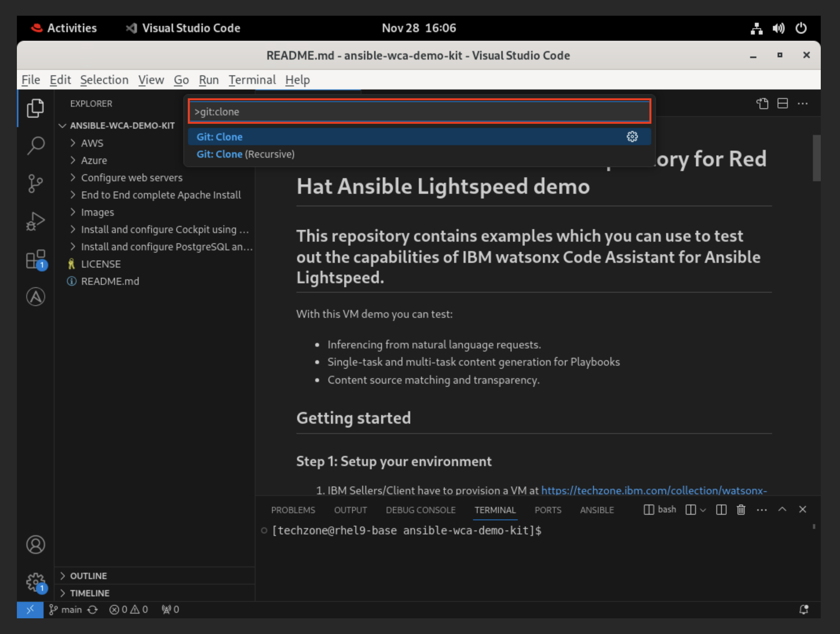Click the notifications bell icon
Image resolution: width=840 pixels, height=634 pixels.
[803, 609]
